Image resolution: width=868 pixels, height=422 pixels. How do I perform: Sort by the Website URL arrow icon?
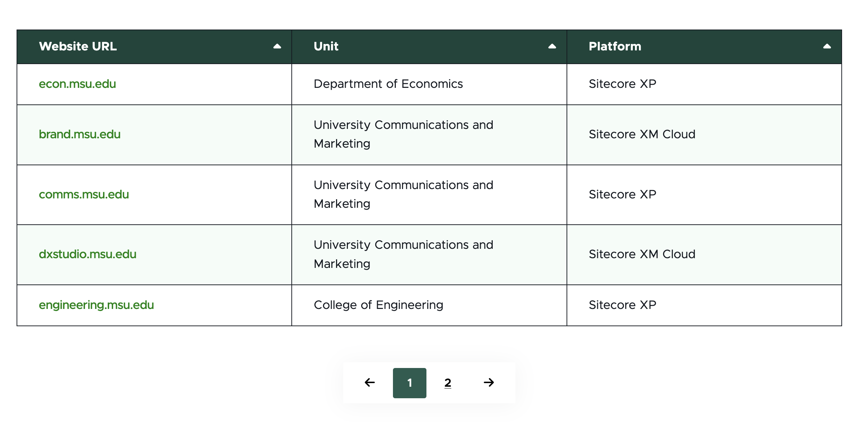[x=277, y=46]
